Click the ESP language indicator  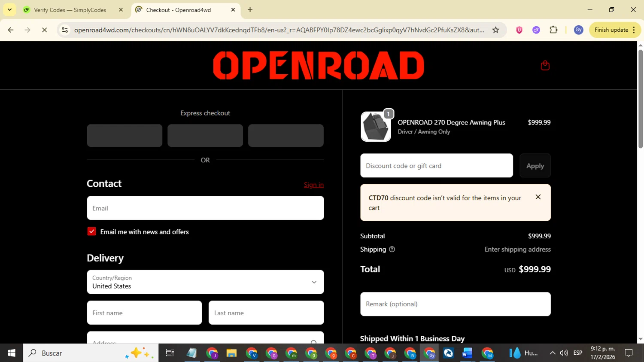coord(578,353)
